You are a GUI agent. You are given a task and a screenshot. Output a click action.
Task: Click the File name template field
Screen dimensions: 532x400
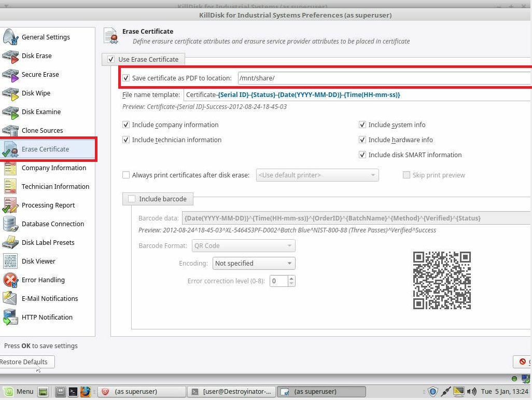pyautogui.click(x=358, y=95)
